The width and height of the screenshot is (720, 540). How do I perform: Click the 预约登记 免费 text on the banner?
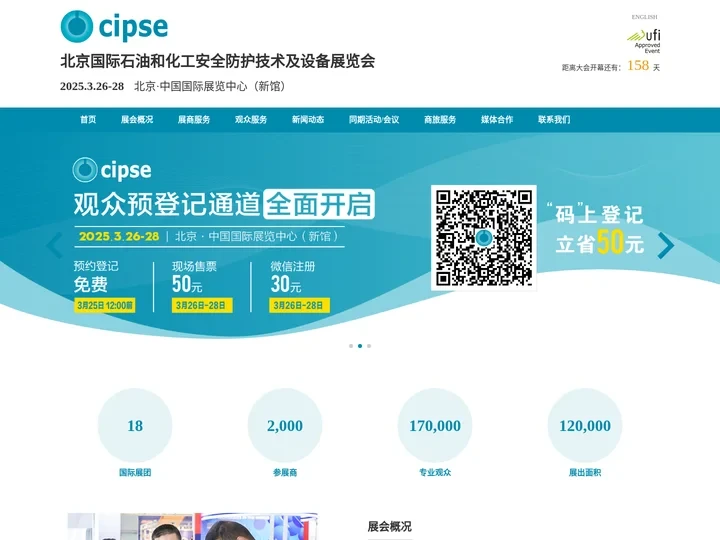96,277
